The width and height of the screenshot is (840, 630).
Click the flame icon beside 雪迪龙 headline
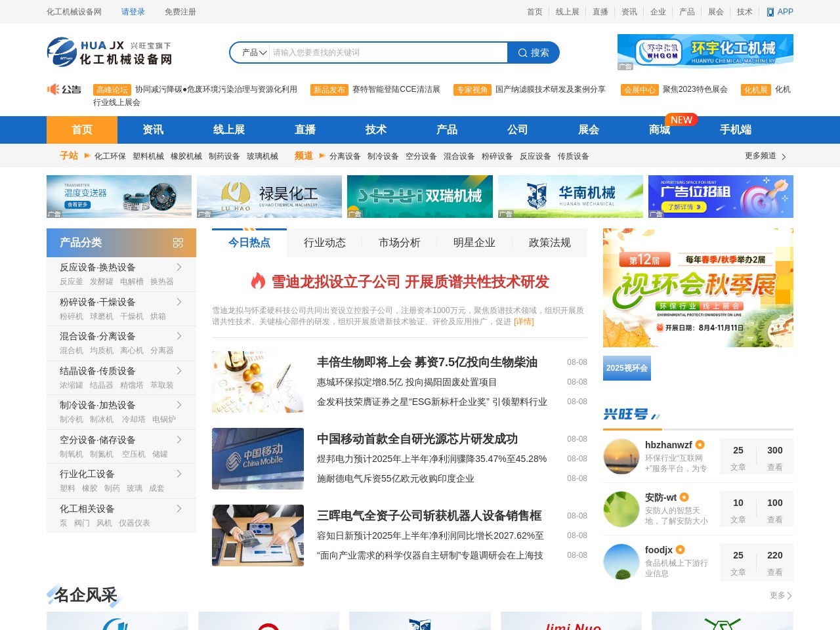pyautogui.click(x=255, y=282)
